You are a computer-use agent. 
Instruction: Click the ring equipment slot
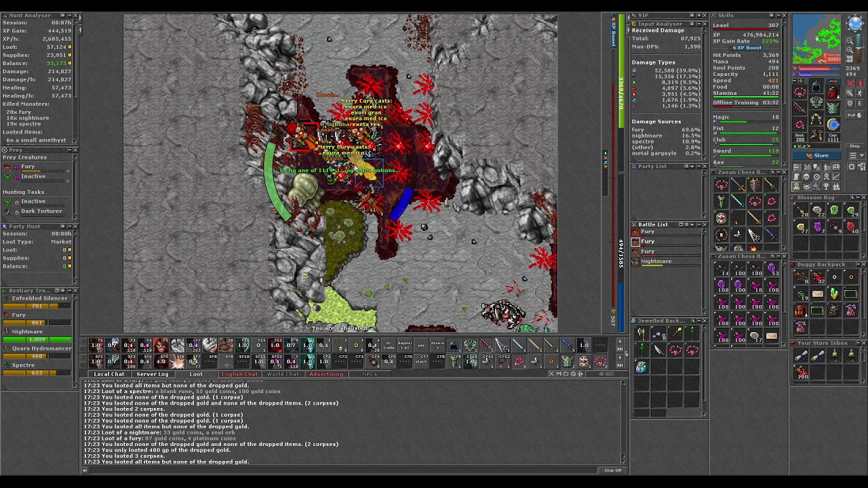click(799, 123)
